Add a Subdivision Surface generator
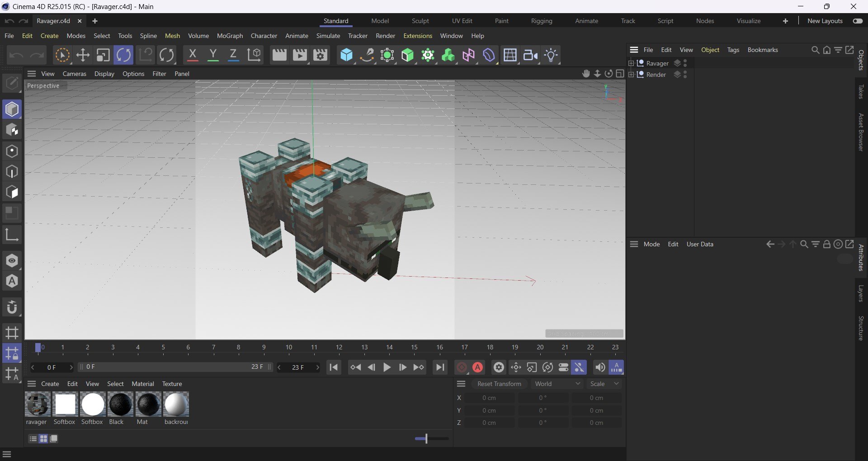 click(387, 55)
